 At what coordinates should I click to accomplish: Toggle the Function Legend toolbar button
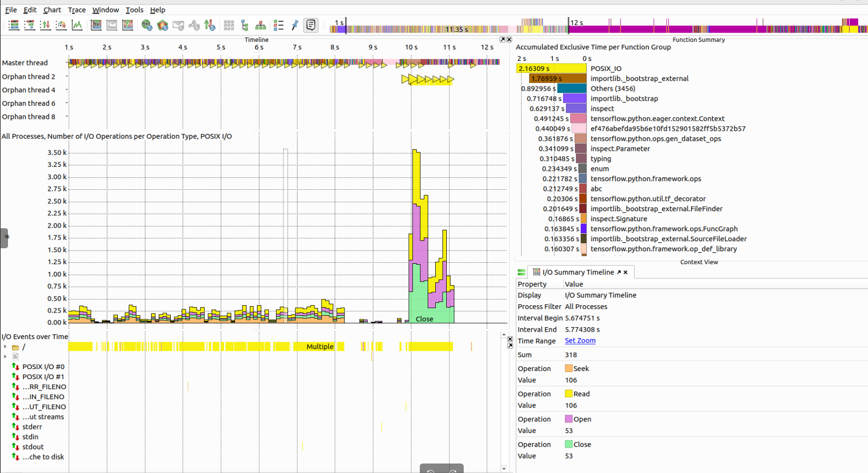(279, 25)
